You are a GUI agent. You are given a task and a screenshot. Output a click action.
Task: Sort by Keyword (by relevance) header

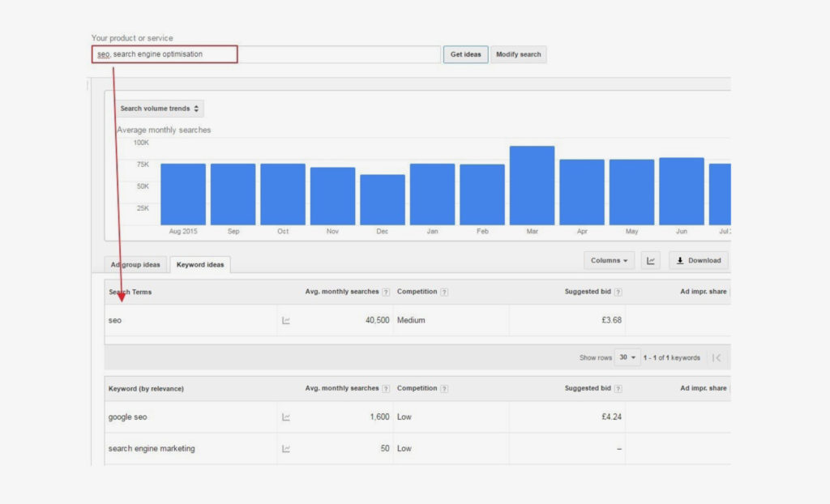(146, 389)
